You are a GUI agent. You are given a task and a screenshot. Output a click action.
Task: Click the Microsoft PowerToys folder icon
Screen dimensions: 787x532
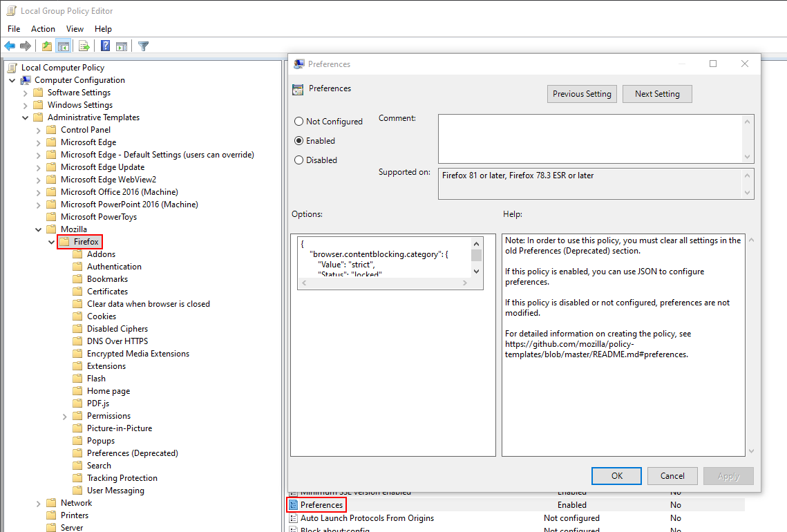(x=51, y=217)
